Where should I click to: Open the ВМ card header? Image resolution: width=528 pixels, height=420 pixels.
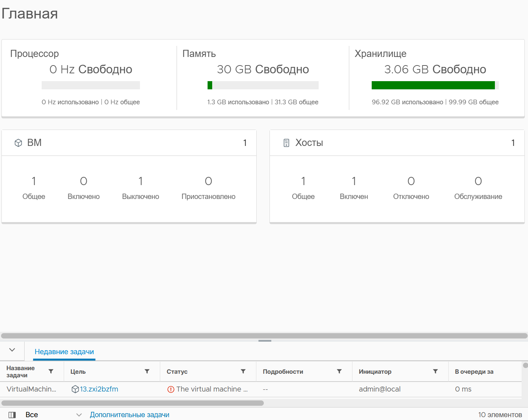(x=129, y=143)
